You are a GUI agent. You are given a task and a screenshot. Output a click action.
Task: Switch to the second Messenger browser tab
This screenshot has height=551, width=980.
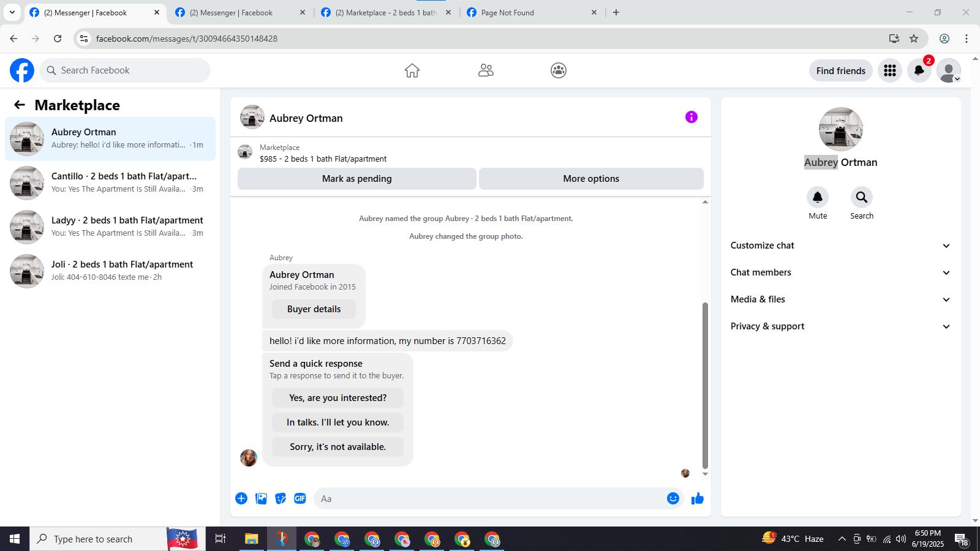tap(240, 12)
